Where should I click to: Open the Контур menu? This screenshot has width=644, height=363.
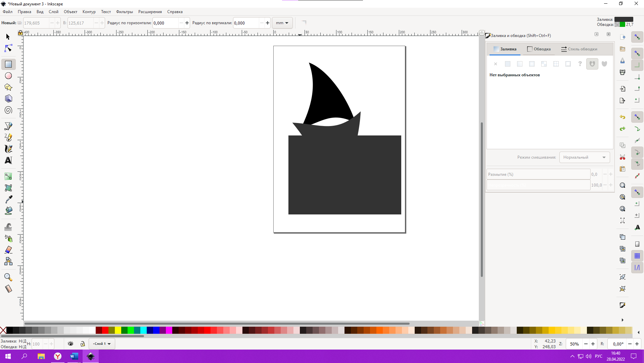tap(89, 12)
